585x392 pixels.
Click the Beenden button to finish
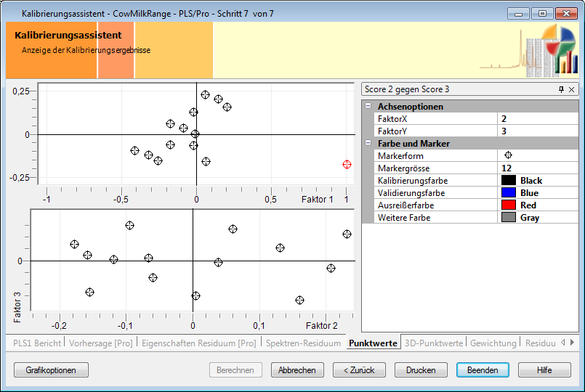[x=483, y=370]
